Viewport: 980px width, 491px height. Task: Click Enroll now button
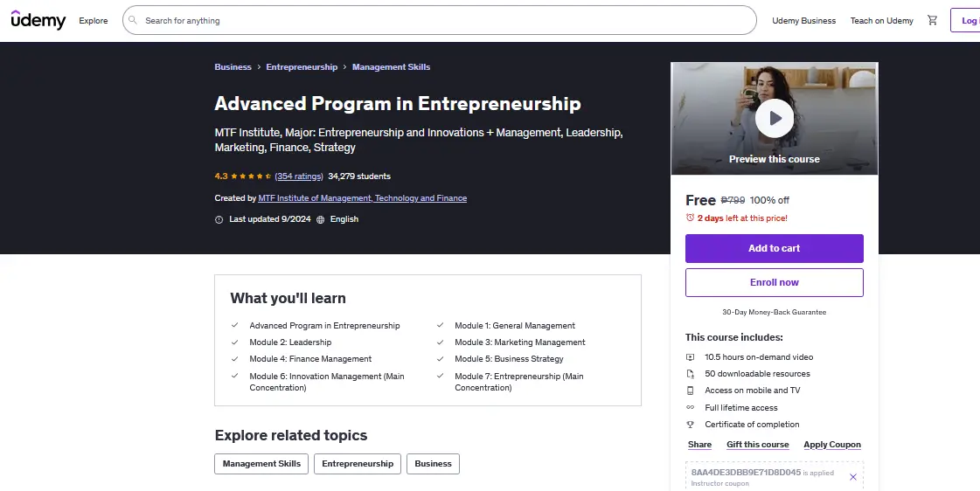point(775,282)
